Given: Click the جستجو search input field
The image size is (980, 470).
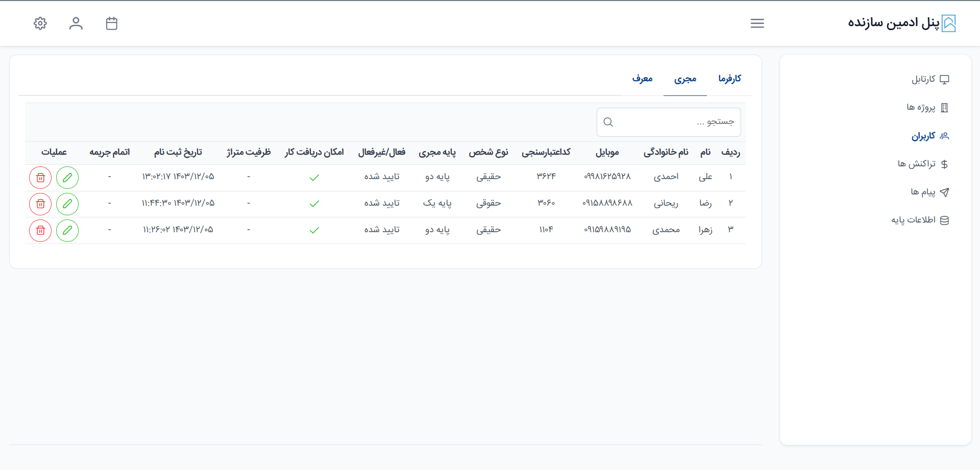Looking at the screenshot, I should 674,122.
